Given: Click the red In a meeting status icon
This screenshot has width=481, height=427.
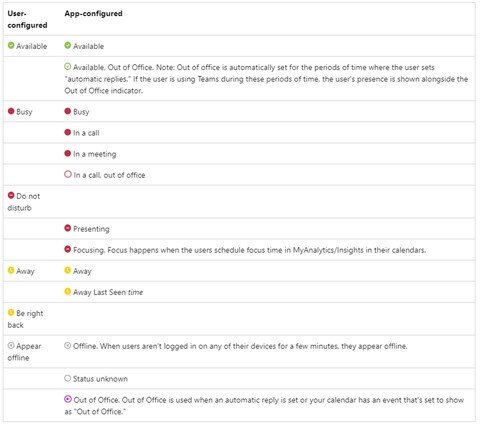Looking at the screenshot, I should point(68,153).
